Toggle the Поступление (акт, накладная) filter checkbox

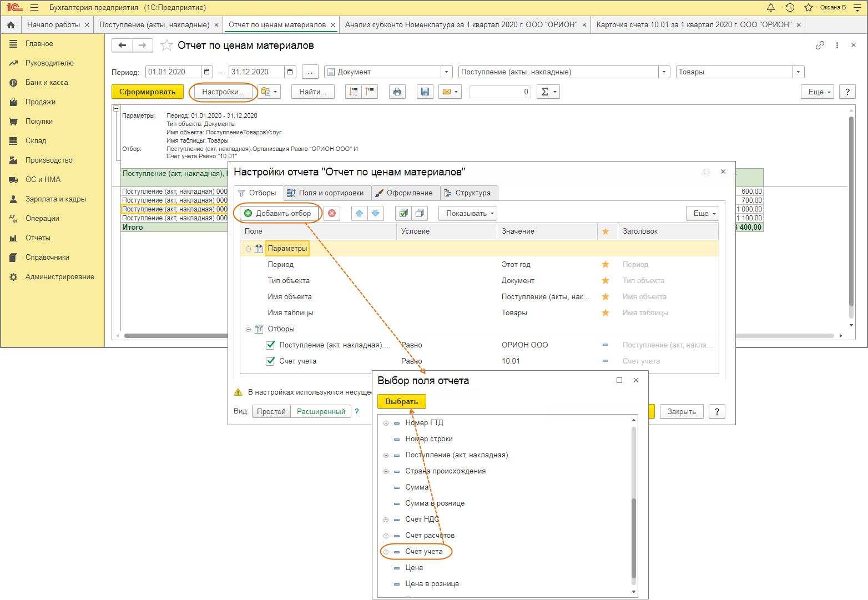click(271, 345)
